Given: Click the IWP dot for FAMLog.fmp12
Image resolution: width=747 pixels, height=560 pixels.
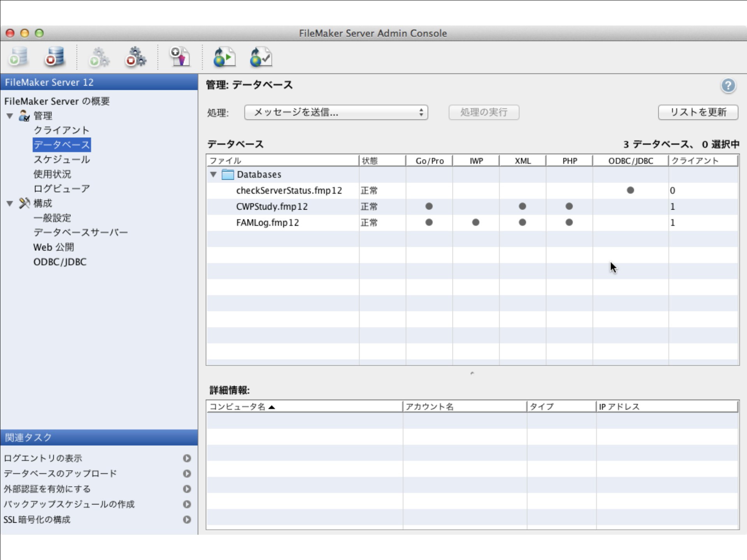Looking at the screenshot, I should (475, 222).
